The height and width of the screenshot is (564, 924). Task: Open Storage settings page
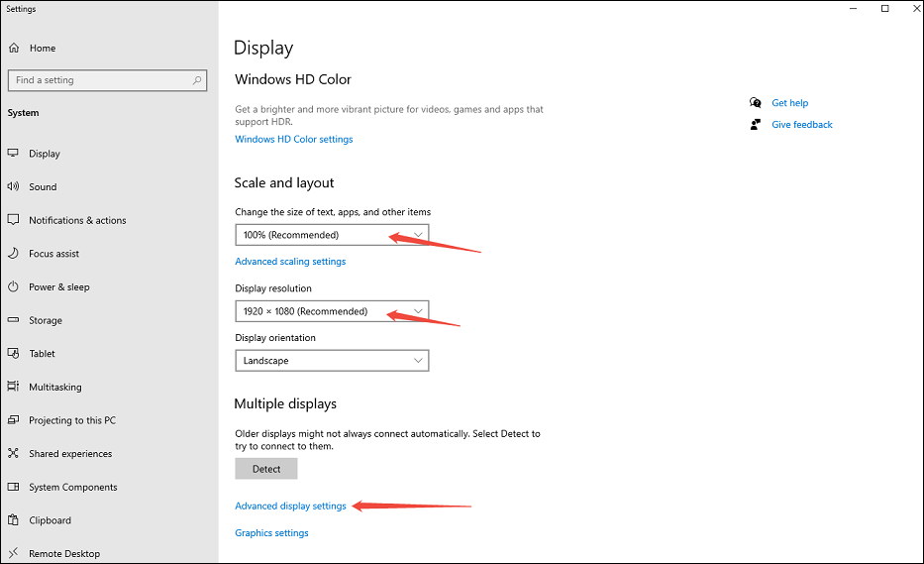pos(46,320)
